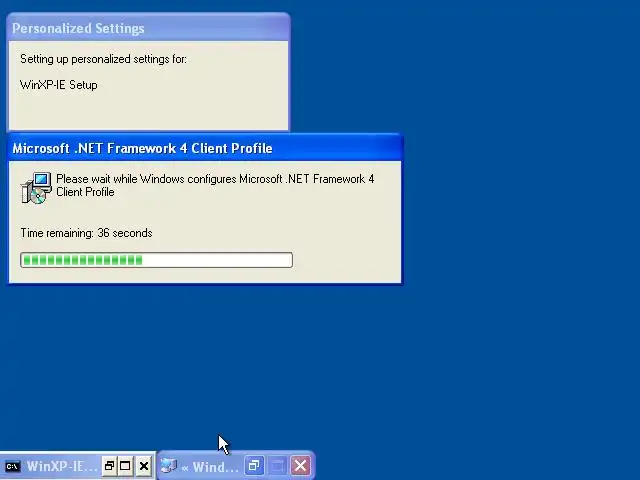640x480 pixels.
Task: Click the Microsoft .NET Framework 4 Client Profile title bar
Action: click(x=205, y=148)
